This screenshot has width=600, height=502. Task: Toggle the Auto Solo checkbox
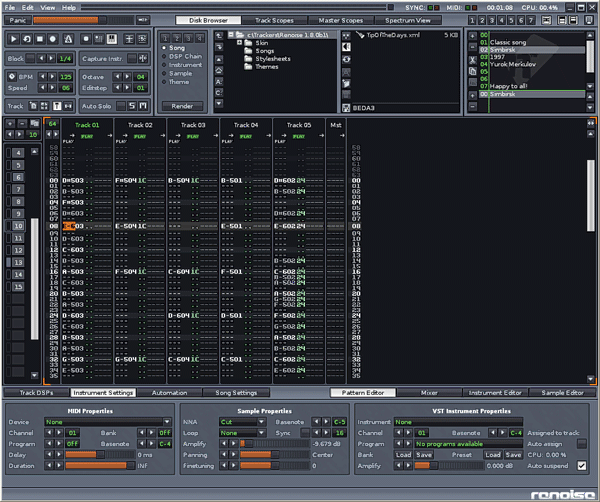pos(121,106)
